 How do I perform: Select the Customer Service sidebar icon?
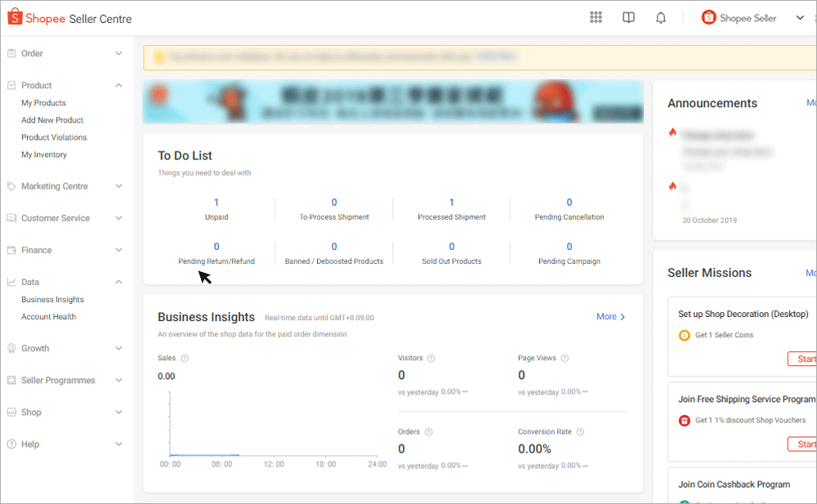pyautogui.click(x=10, y=217)
